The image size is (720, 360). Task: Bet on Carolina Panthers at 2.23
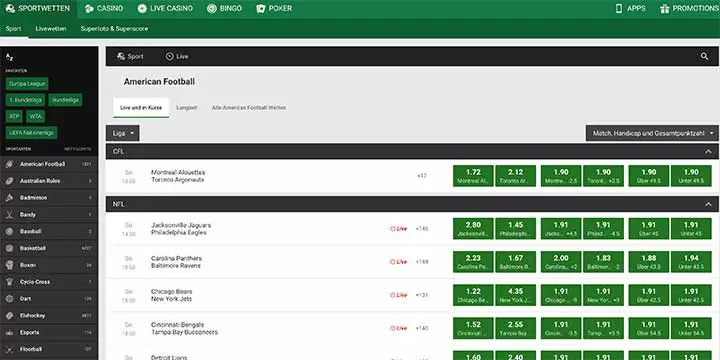pos(473,262)
